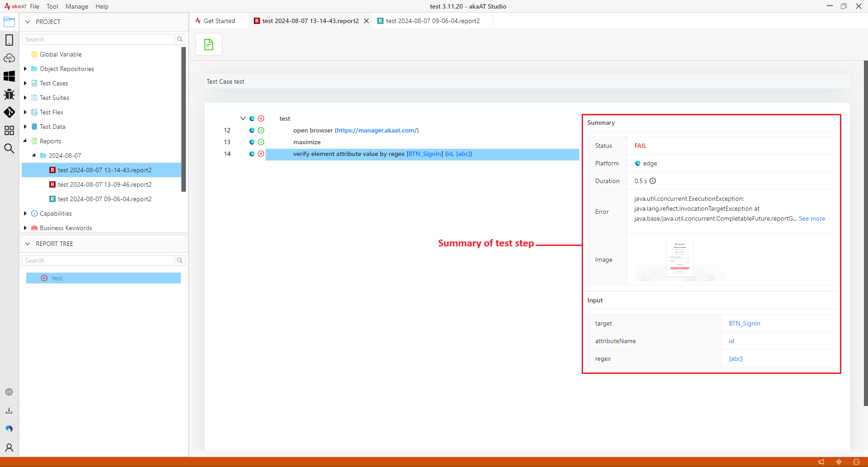
Task: Select Business Keywords tree item
Action: pos(66,228)
